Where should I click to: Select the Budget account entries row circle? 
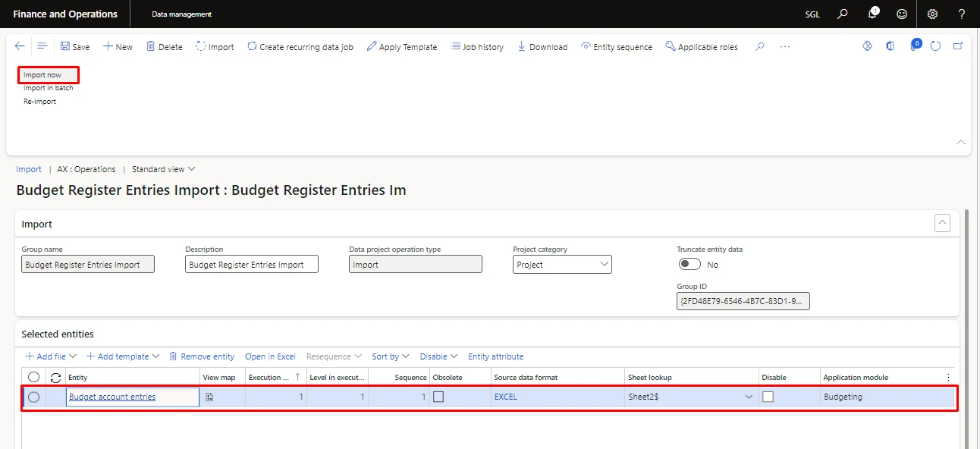click(33, 397)
